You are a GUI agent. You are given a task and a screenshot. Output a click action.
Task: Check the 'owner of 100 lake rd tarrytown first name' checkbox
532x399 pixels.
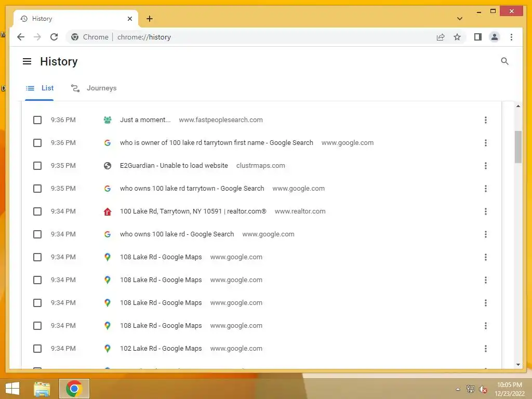click(37, 143)
